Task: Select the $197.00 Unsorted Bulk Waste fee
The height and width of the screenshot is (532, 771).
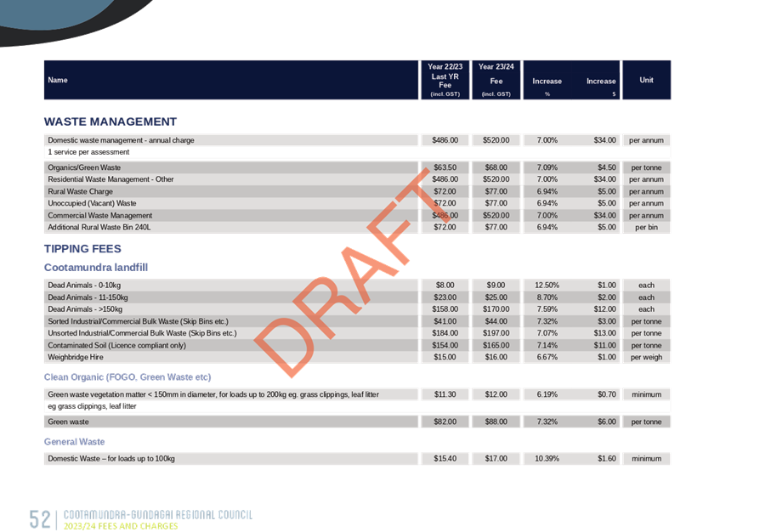Action: coord(496,333)
